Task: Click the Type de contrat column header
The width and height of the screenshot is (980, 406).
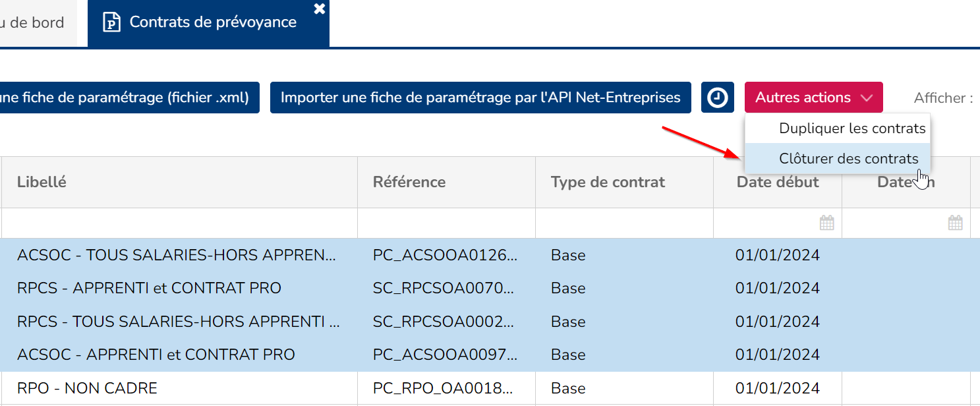Action: click(608, 182)
